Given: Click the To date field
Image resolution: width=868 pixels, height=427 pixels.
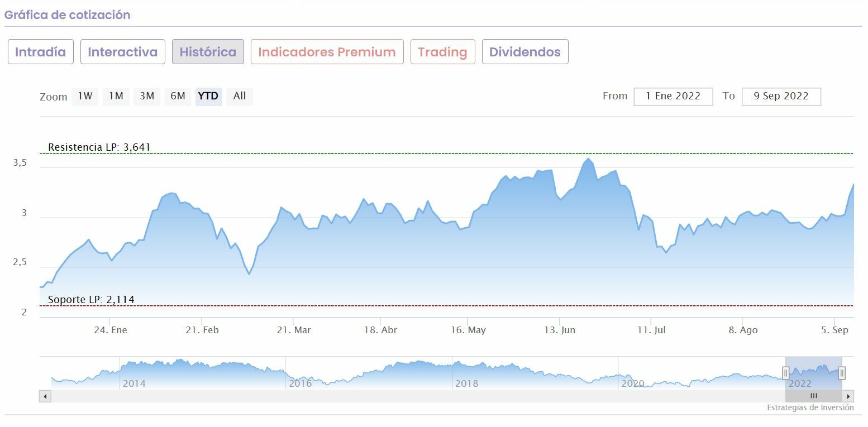Looking at the screenshot, I should (781, 96).
